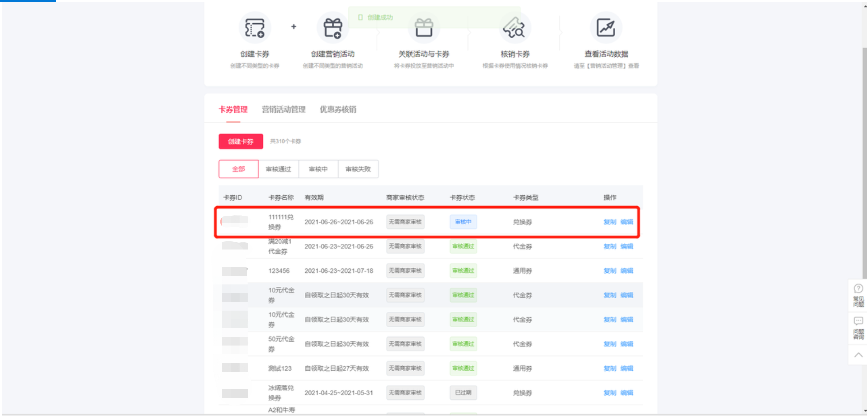Click 复制 for the 111111兑换券 row

click(x=609, y=222)
